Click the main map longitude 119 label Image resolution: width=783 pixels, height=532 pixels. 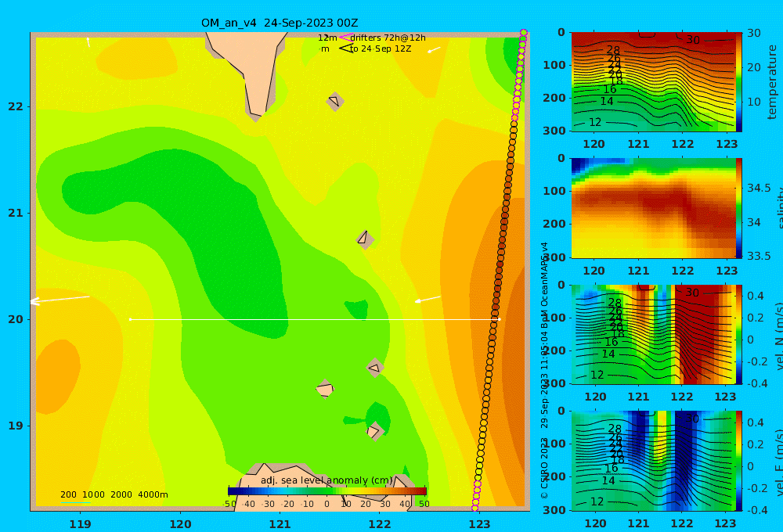(80, 524)
